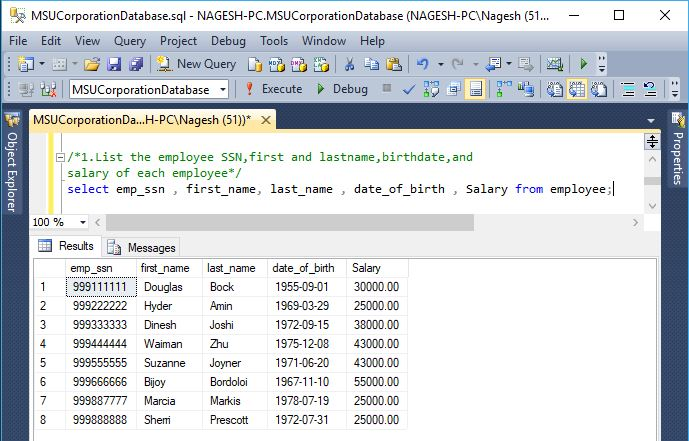Cut selection with the scissors icon

[x=349, y=65]
